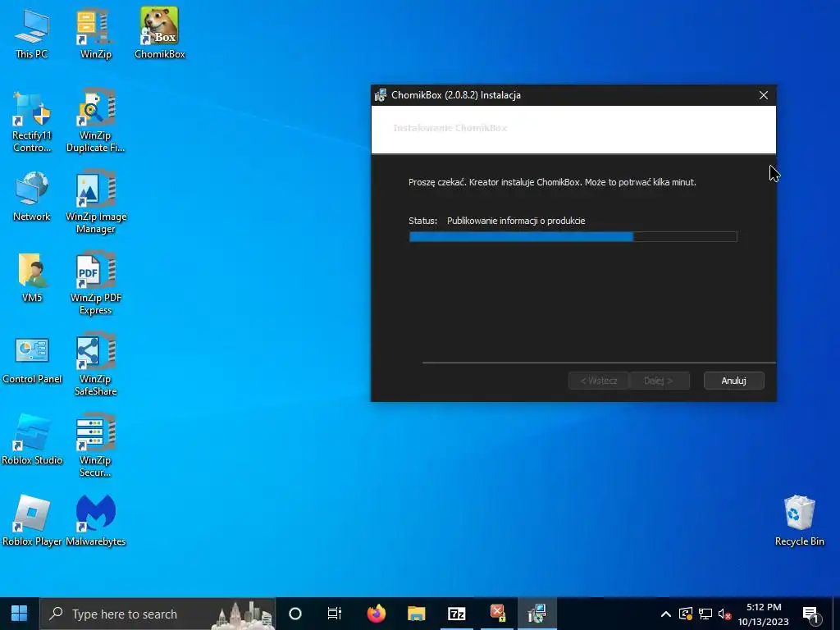840x630 pixels.
Task: Open Task View from the taskbar
Action: [x=335, y=614]
